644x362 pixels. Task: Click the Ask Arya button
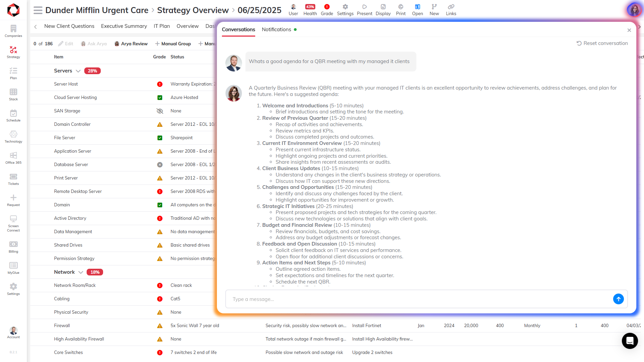[94, 44]
